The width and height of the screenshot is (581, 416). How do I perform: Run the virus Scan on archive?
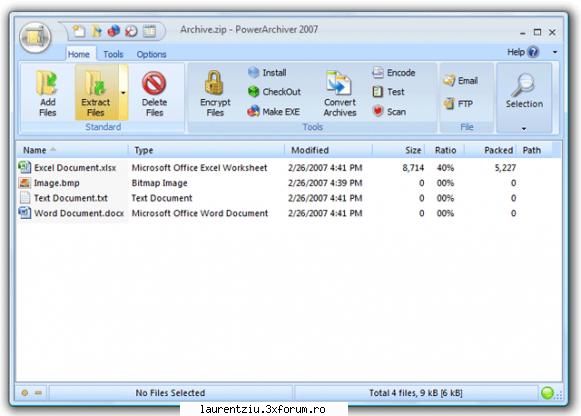(x=389, y=111)
